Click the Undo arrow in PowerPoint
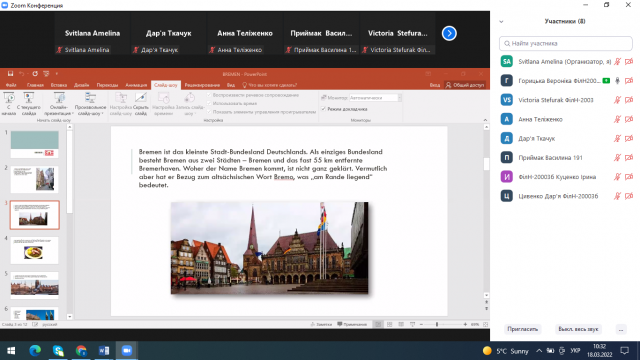 tap(21, 73)
